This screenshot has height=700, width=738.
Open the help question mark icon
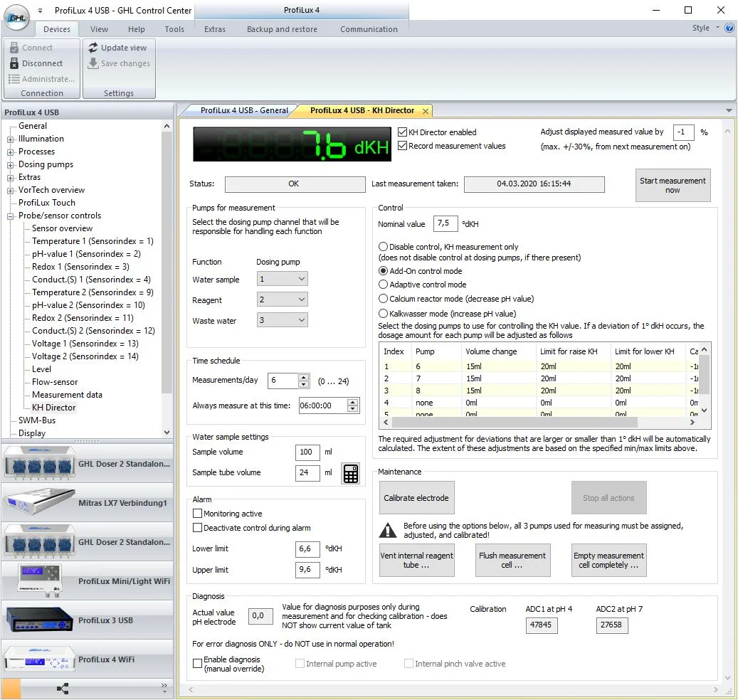(x=729, y=28)
